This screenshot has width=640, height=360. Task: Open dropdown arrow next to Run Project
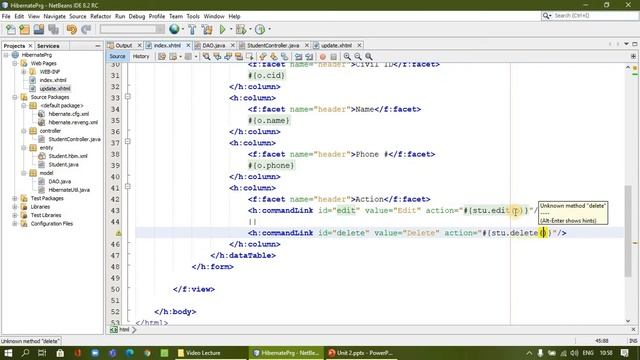(x=231, y=29)
